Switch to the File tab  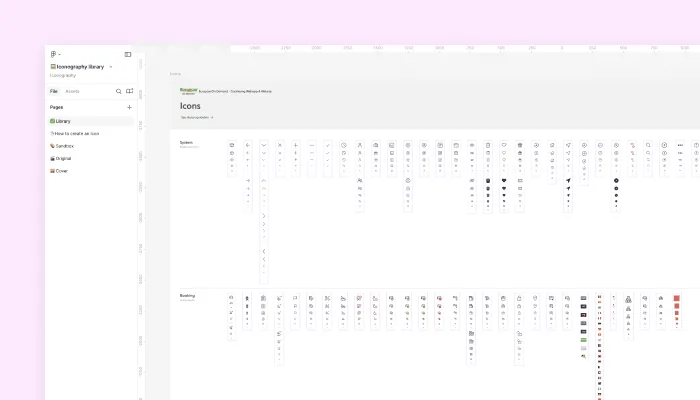[x=54, y=91]
